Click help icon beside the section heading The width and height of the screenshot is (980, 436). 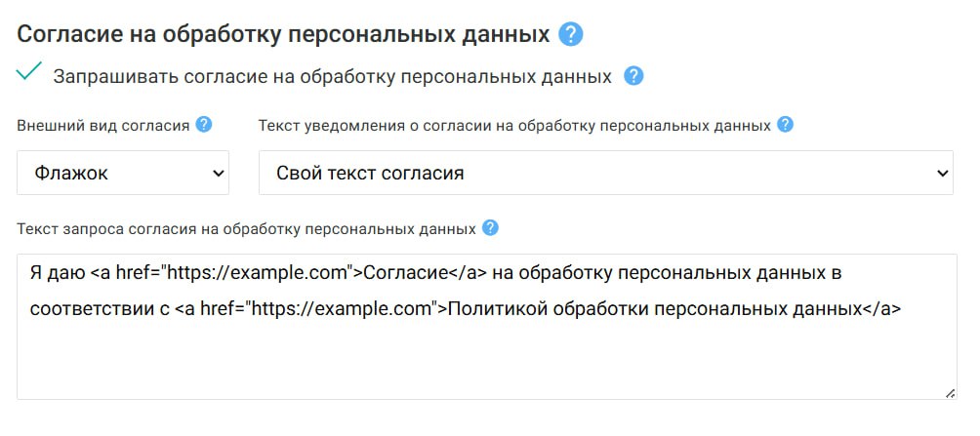571,35
